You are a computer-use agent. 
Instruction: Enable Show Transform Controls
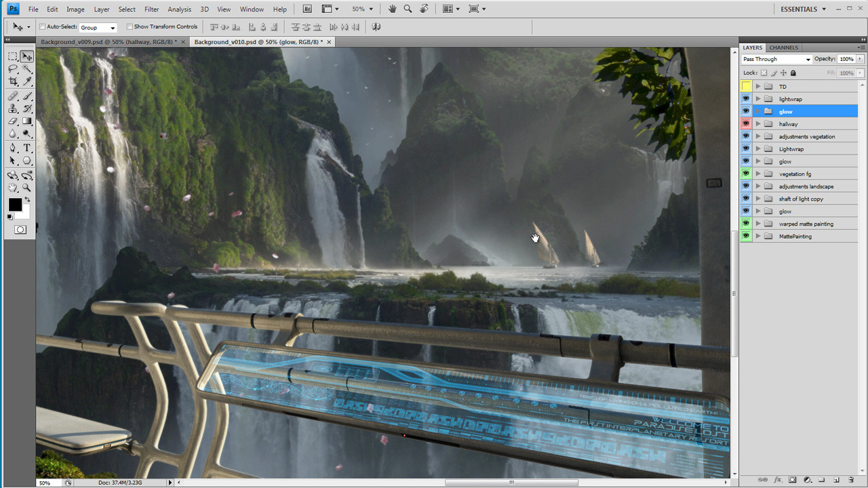click(128, 26)
